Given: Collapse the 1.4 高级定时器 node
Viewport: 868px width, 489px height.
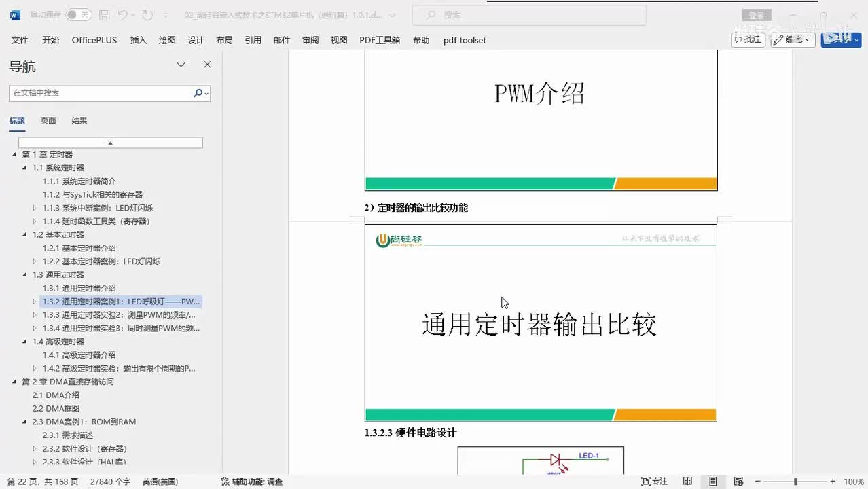Looking at the screenshot, I should [25, 342].
